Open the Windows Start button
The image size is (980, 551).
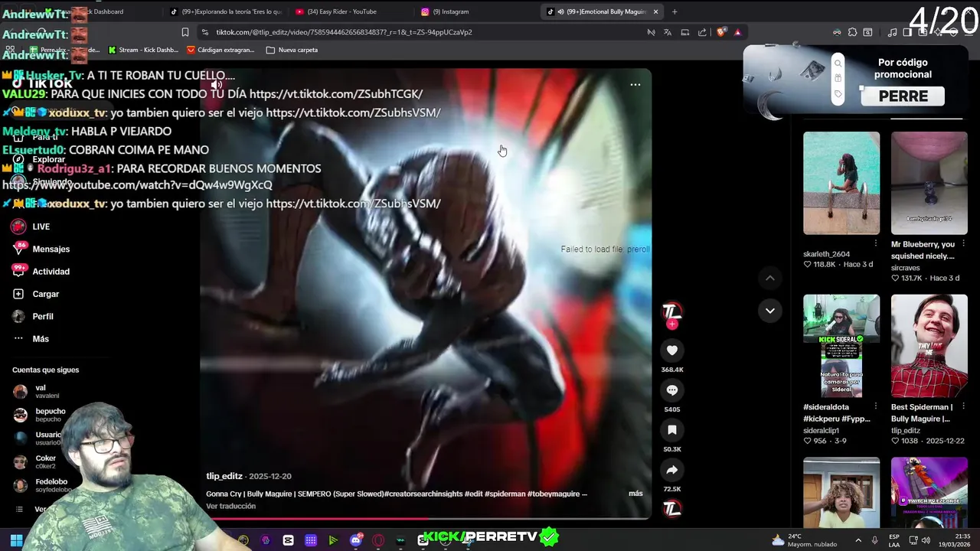tap(16, 540)
